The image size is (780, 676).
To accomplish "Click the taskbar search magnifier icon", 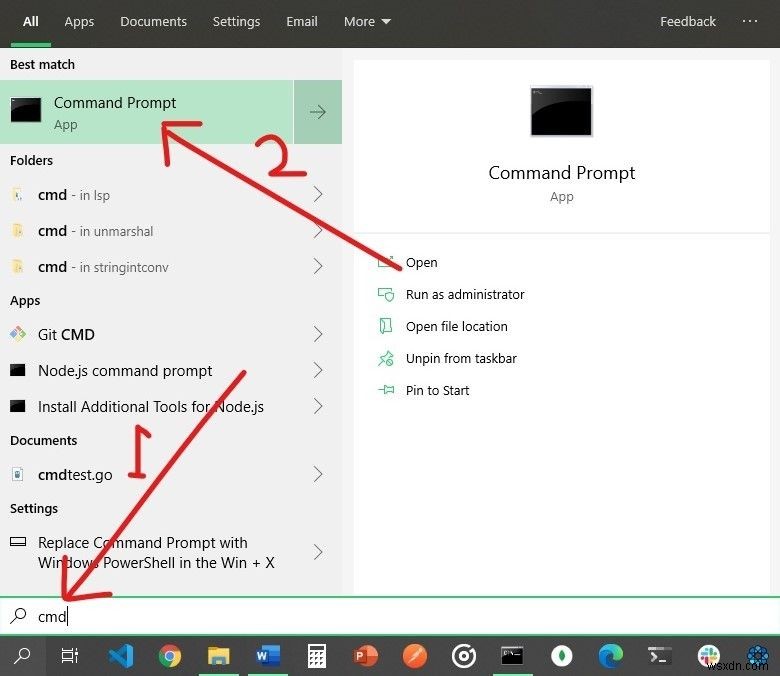I will pyautogui.click(x=22, y=656).
